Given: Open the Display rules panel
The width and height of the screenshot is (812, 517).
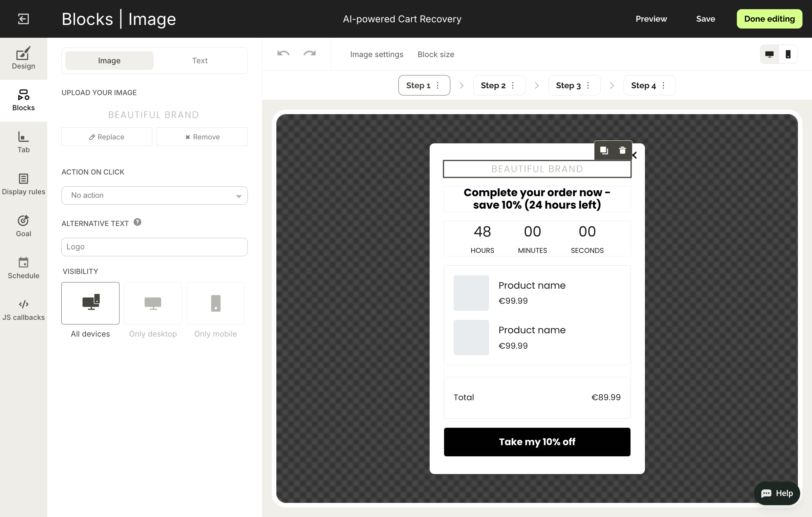Looking at the screenshot, I should [x=23, y=184].
